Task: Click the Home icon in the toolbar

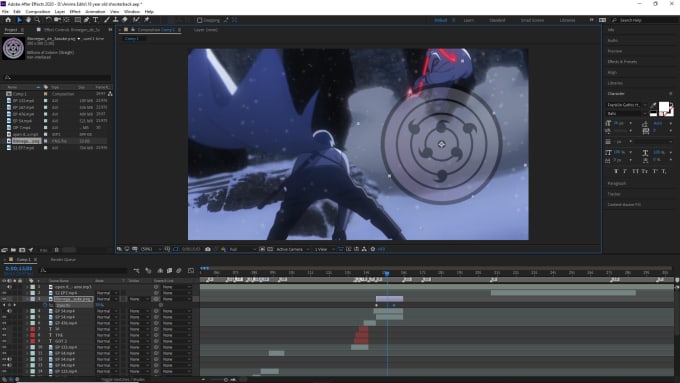Action: 8,20
